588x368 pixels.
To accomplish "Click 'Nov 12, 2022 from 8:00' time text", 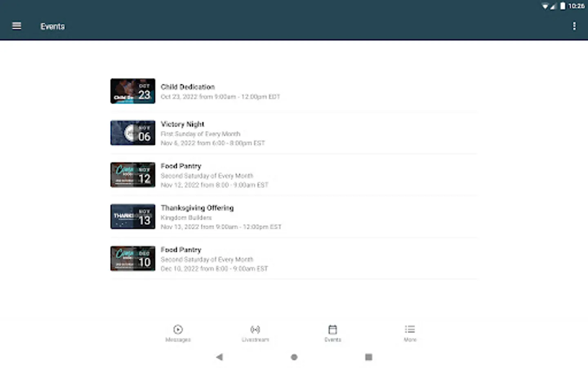I will click(195, 185).
